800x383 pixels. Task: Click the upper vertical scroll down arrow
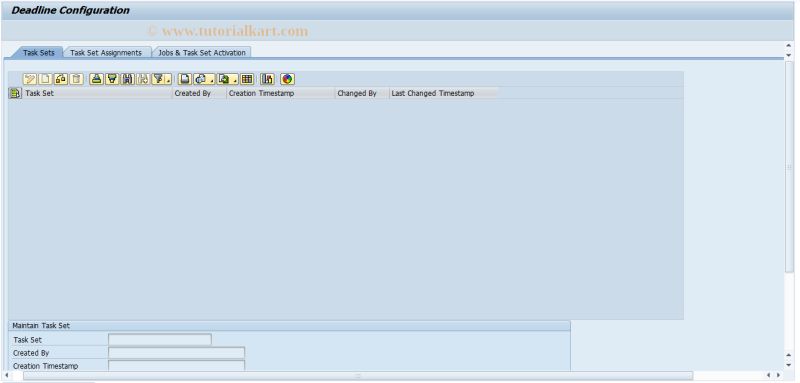789,55
